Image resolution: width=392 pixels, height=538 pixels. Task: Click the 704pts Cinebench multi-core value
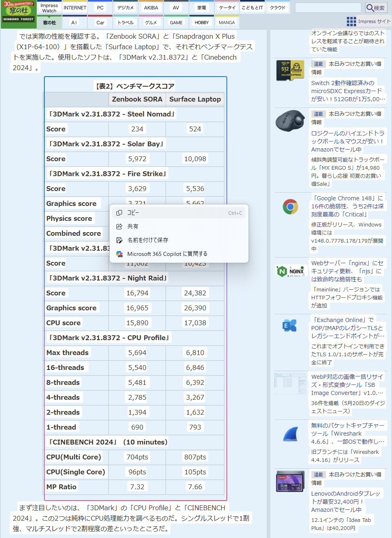point(137,457)
